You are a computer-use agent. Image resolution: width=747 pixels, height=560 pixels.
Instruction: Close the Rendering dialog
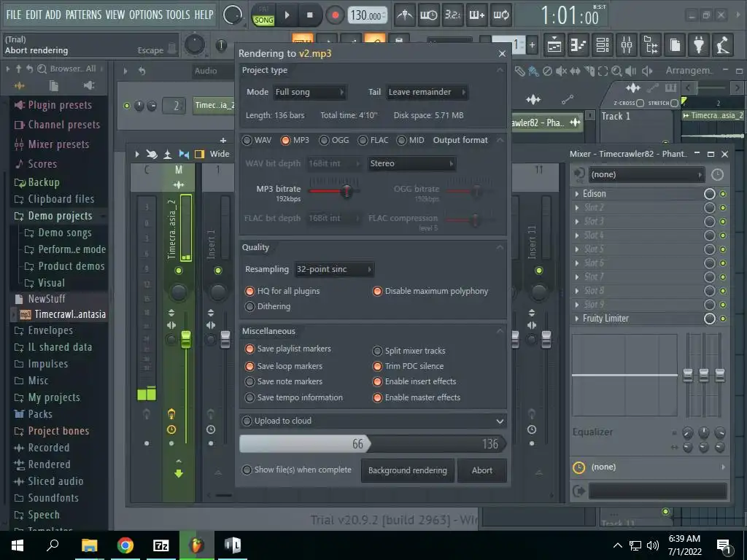tap(502, 53)
